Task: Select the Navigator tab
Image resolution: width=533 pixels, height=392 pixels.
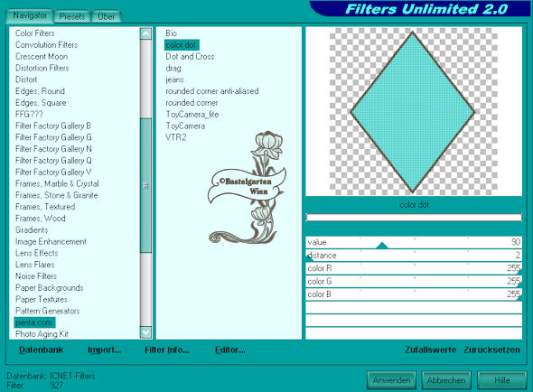Action: click(30, 15)
